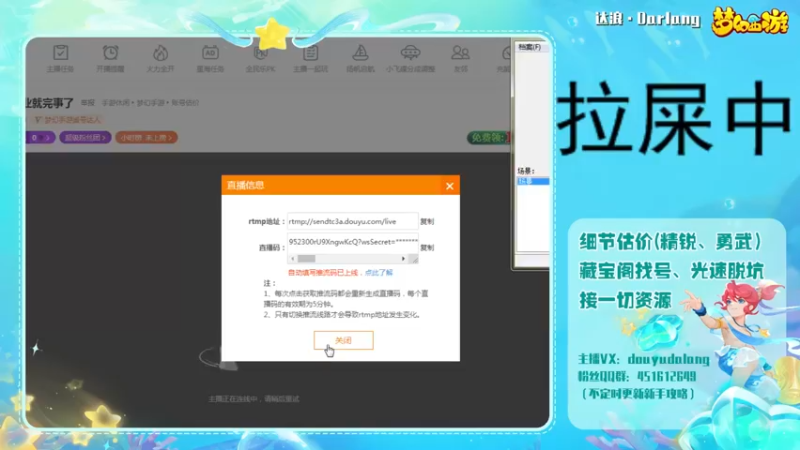This screenshot has height=450, width=800.
Task: Click the 手游休闲·梦幻手游·账号估价 category text
Action: (150, 103)
